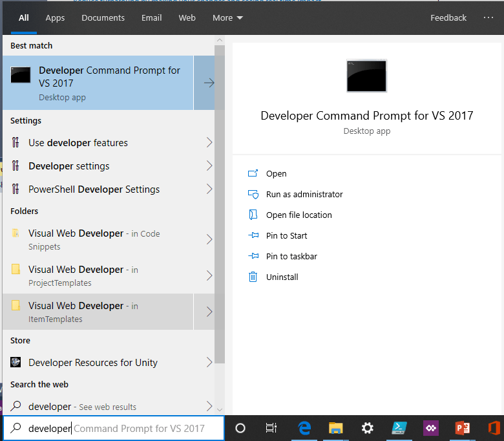Image resolution: width=504 pixels, height=441 pixels.
Task: Switch to the Web tab
Action: tap(187, 17)
